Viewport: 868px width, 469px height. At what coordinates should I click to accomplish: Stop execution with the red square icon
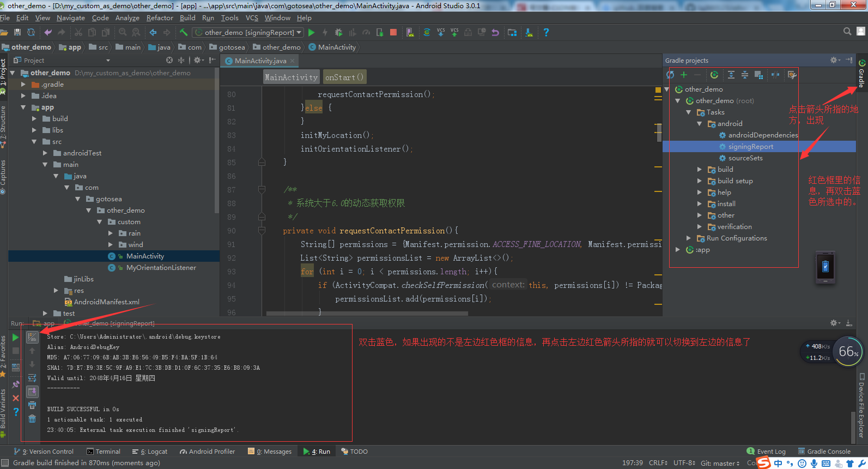393,32
